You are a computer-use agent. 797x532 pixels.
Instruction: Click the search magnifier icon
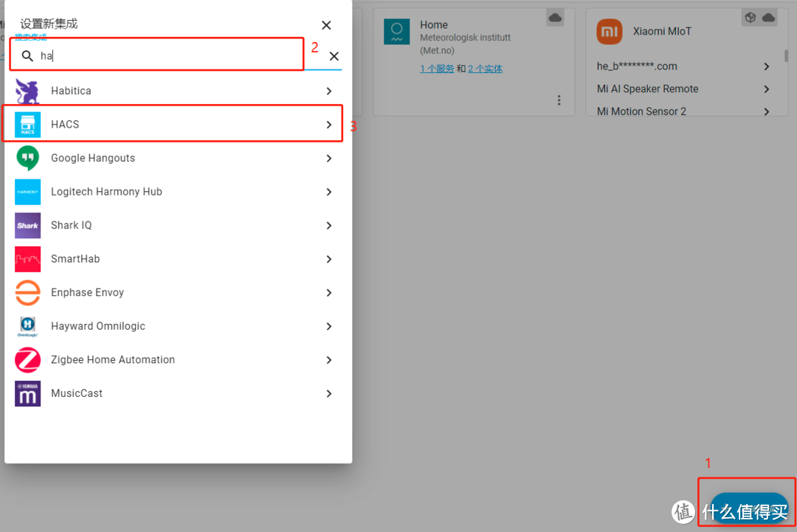[x=27, y=56]
